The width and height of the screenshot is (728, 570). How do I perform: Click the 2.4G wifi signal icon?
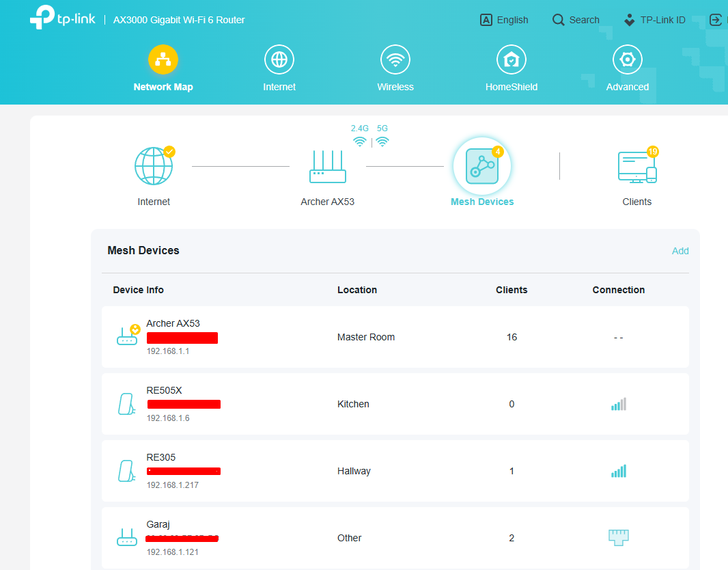(359, 141)
